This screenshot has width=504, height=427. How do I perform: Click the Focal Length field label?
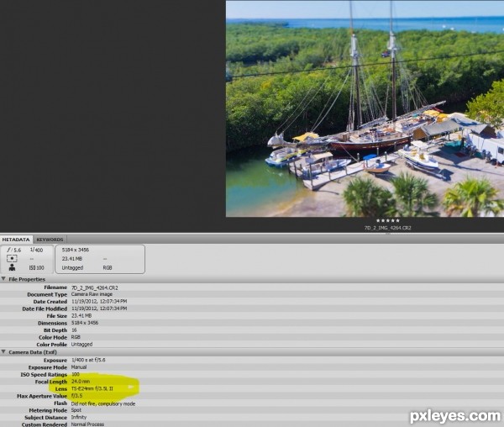coord(51,382)
